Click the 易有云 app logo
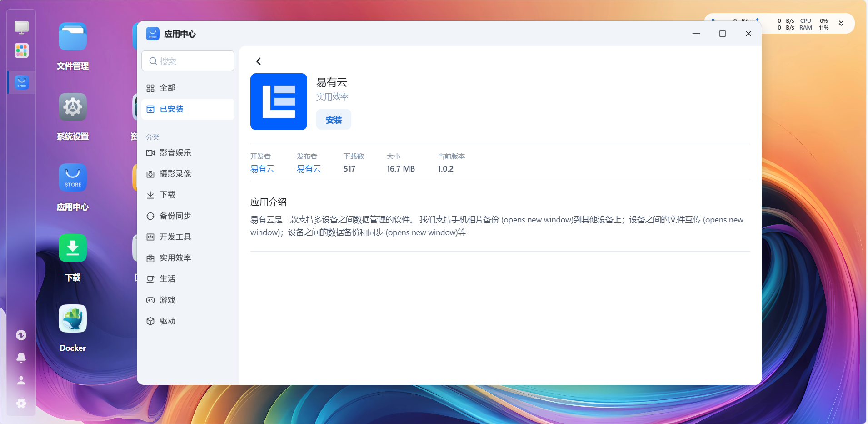This screenshot has height=424, width=868. tap(279, 101)
